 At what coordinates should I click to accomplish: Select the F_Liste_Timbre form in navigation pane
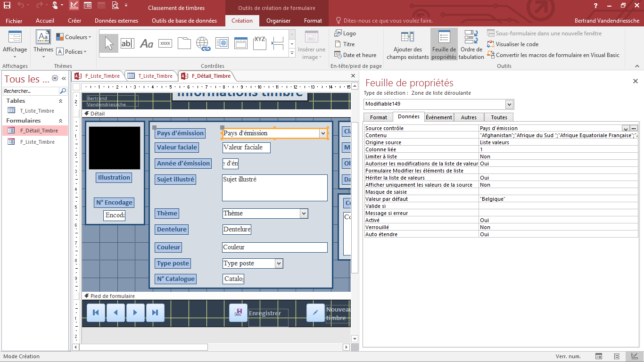(37, 142)
